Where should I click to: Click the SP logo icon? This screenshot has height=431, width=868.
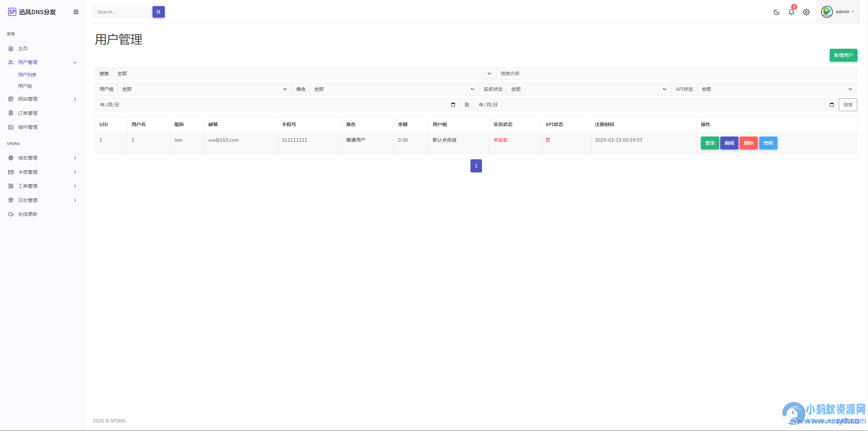point(12,12)
